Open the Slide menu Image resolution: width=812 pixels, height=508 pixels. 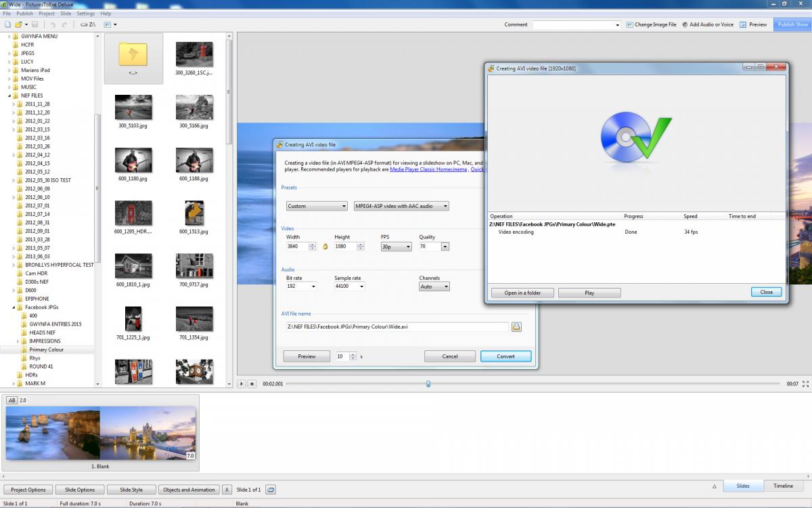(x=66, y=14)
